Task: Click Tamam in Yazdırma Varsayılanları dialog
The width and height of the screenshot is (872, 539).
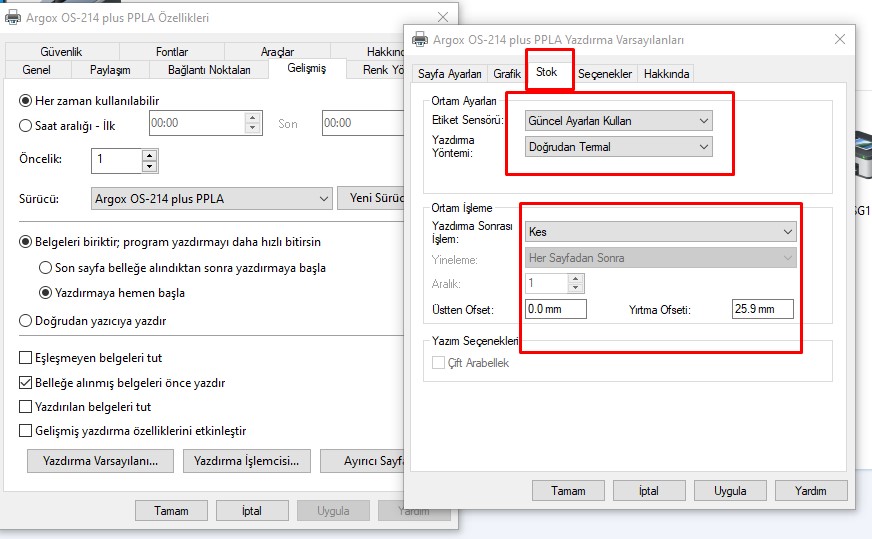Action: pos(568,491)
